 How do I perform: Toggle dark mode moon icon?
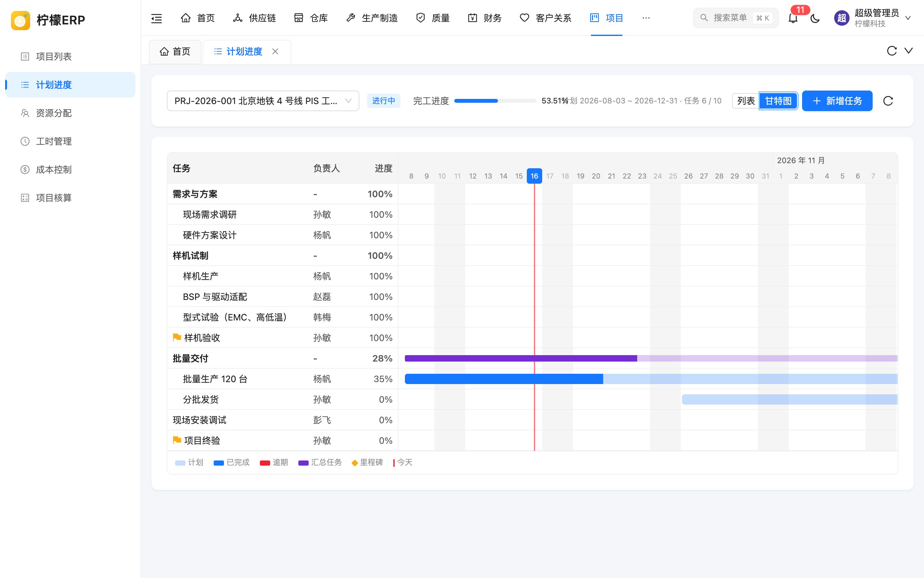tap(815, 18)
